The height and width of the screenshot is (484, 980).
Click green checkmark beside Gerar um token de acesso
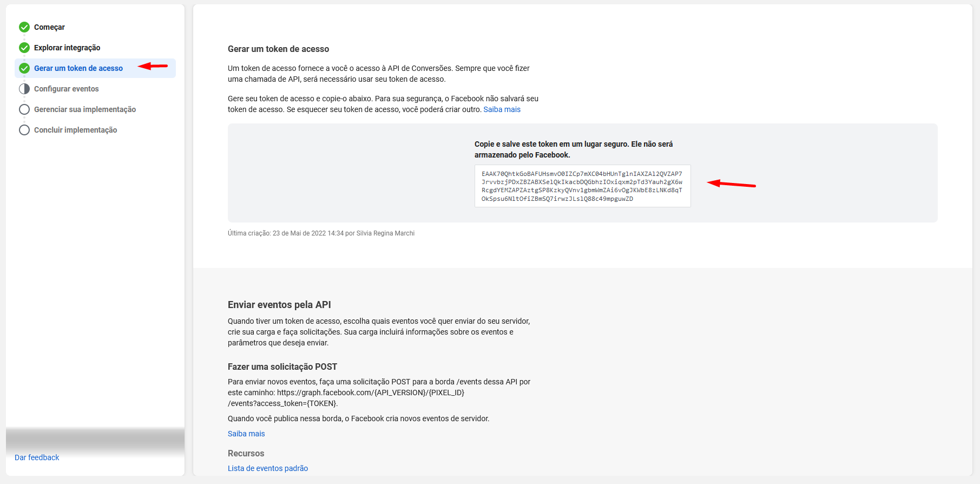24,68
